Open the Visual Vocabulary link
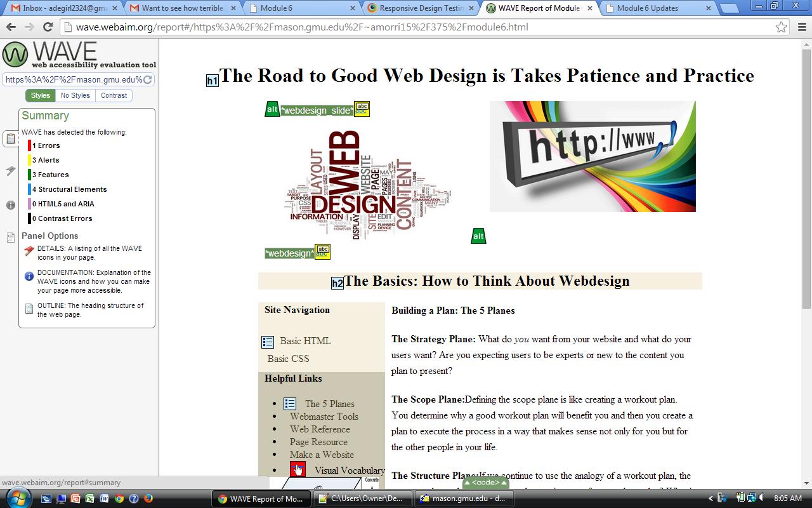 [350, 471]
